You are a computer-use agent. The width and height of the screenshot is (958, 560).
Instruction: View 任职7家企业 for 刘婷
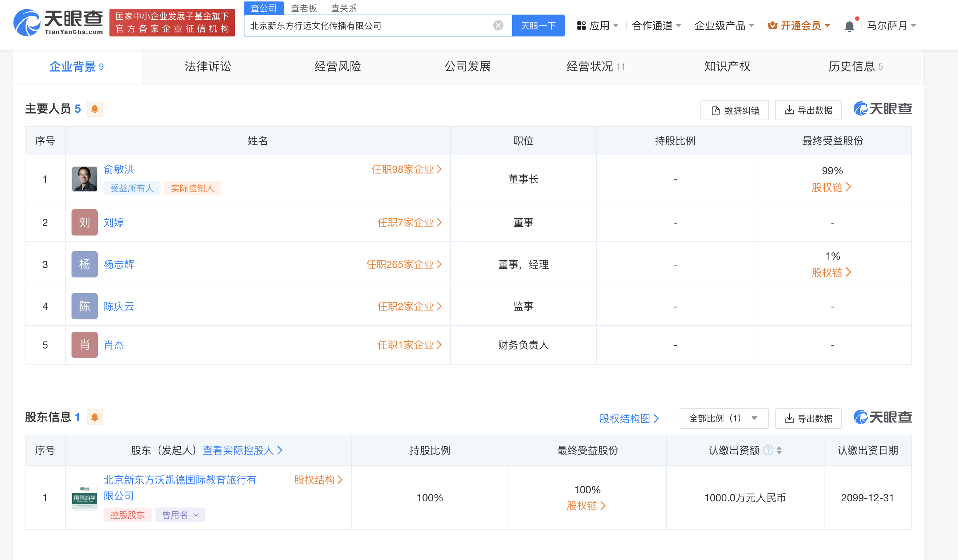pos(409,222)
